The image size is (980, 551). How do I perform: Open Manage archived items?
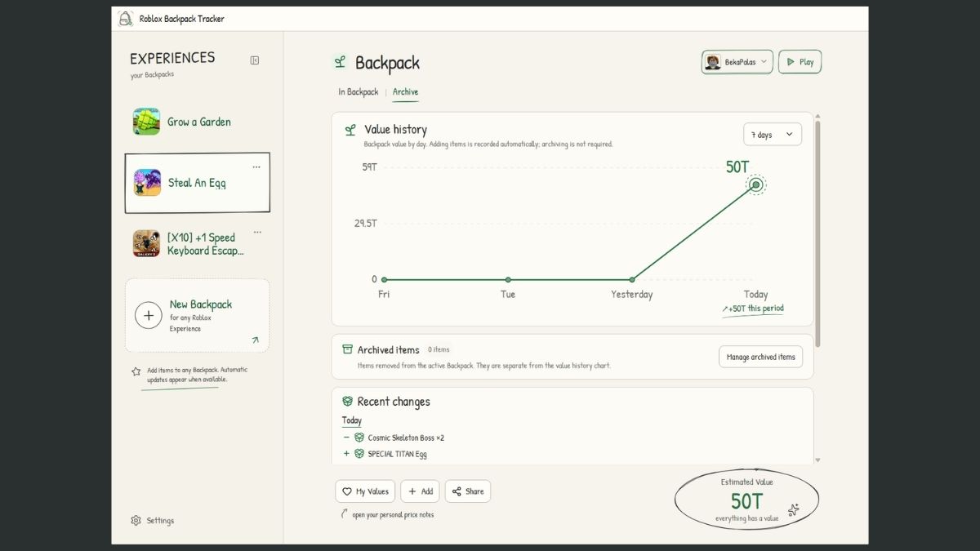point(760,357)
